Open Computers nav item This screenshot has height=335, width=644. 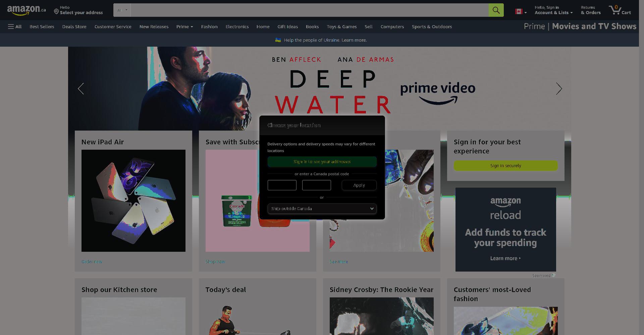[x=392, y=27]
